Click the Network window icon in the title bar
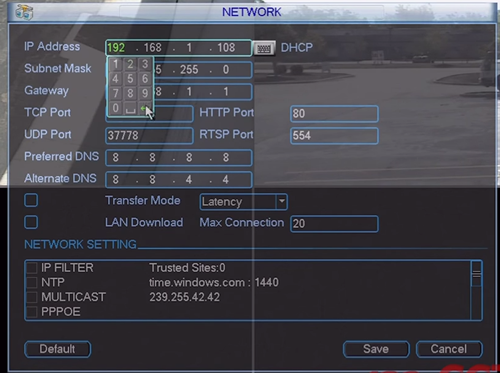The height and width of the screenshot is (373, 500). [x=24, y=12]
